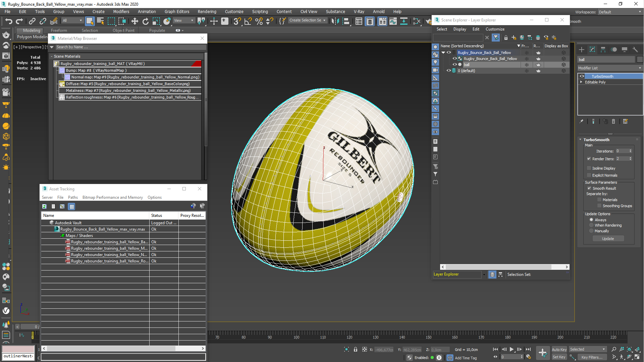Screen dimensions: 644x362
Task: Toggle the Angle Snap icon
Action: 248,21
